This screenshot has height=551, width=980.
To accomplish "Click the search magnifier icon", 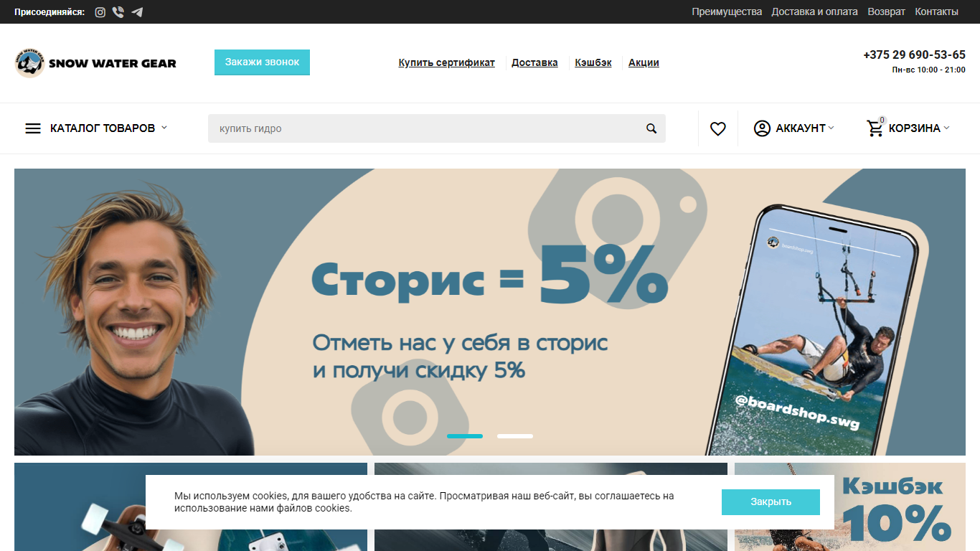I will [651, 128].
